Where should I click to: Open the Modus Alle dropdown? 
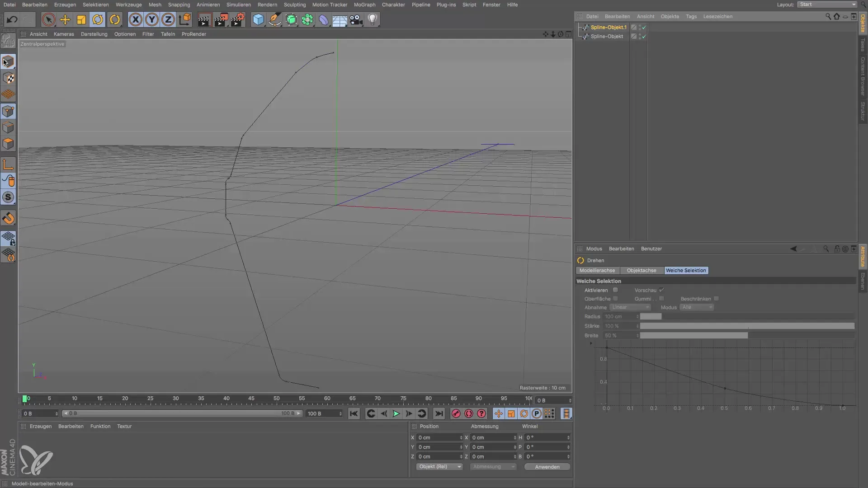click(697, 307)
